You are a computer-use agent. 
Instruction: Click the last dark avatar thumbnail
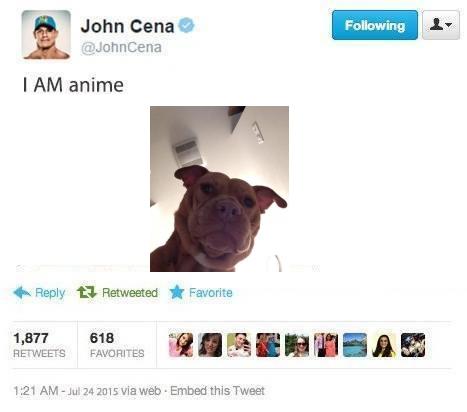pos(413,345)
